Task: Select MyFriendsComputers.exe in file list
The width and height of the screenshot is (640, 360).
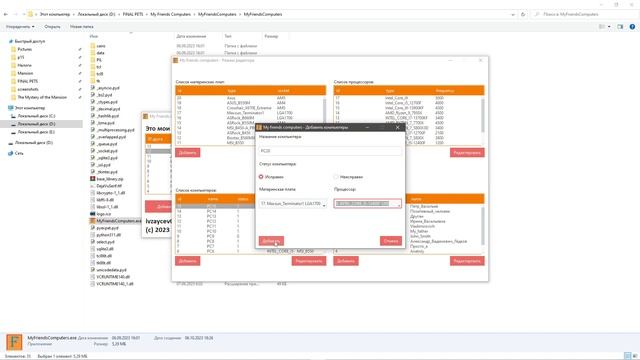Action: [x=118, y=221]
